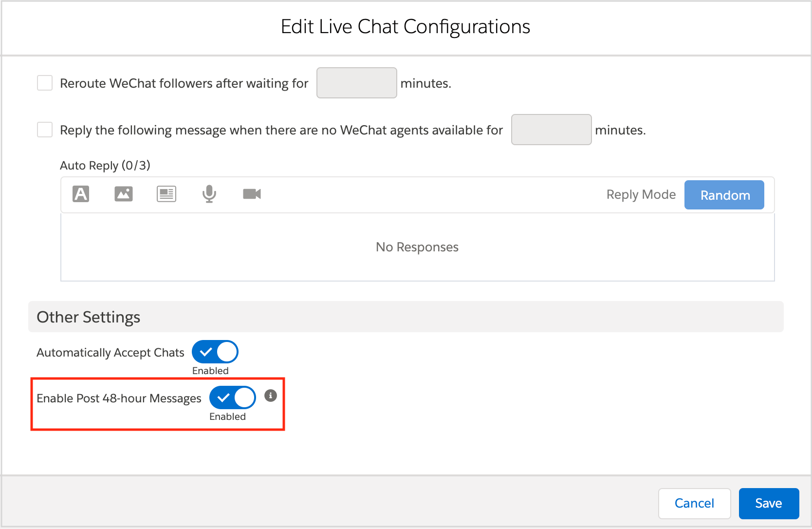Add a voice message auto reply

(209, 194)
